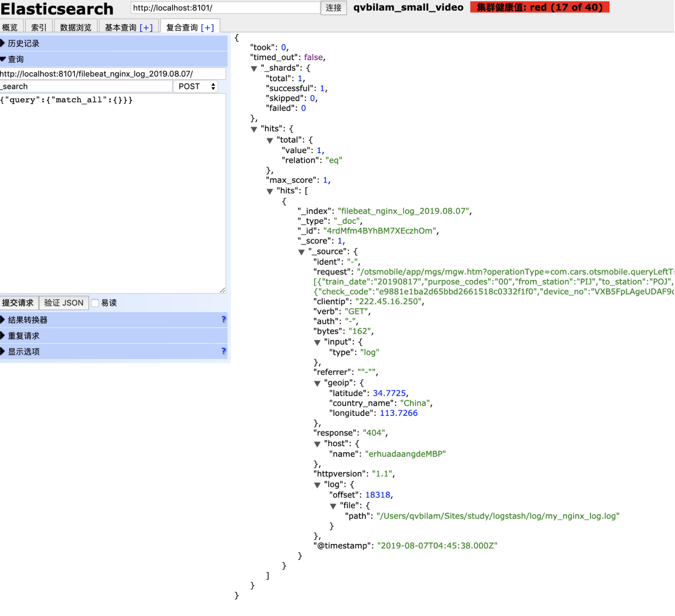The width and height of the screenshot is (675, 616).
Task: Focus the cluster address field http://localhost:8101/
Action: click(225, 8)
